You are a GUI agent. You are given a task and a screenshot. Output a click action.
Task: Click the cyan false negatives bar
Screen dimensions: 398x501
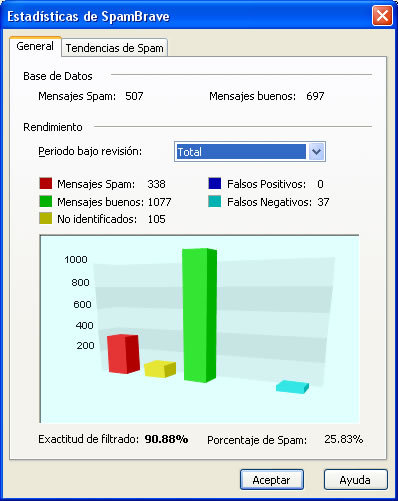tap(292, 387)
